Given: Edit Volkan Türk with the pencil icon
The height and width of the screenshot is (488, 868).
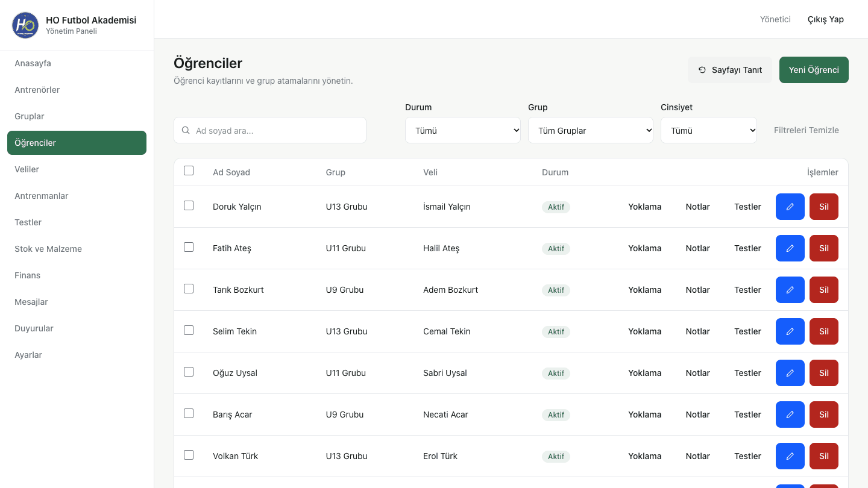Looking at the screenshot, I should coord(790,456).
